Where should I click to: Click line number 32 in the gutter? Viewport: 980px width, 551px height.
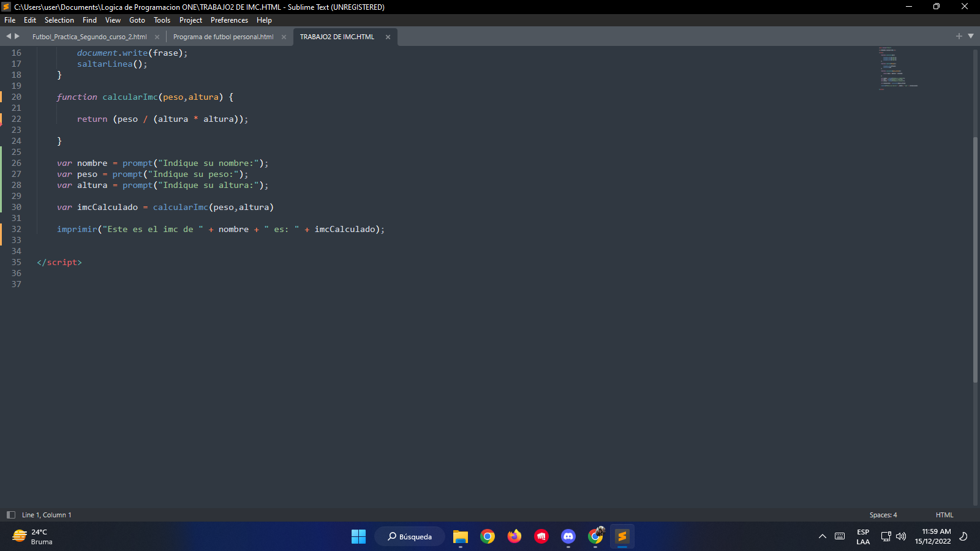[x=17, y=229]
